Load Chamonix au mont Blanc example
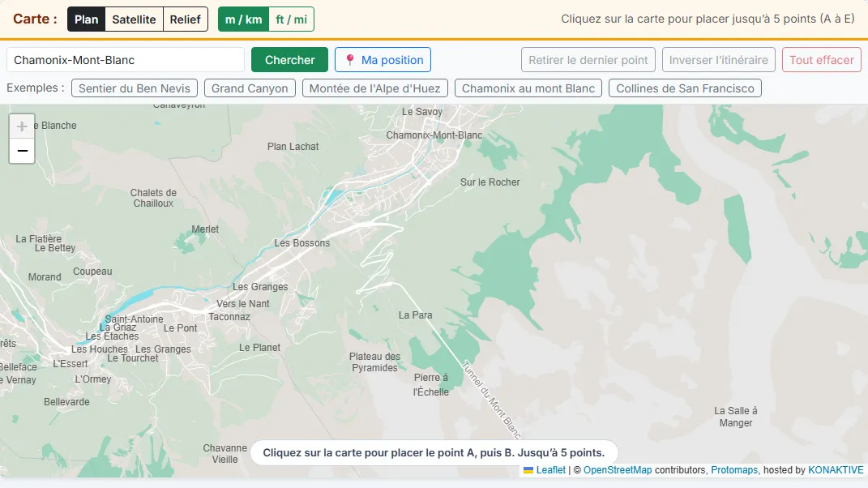This screenshot has width=868, height=488. point(528,88)
